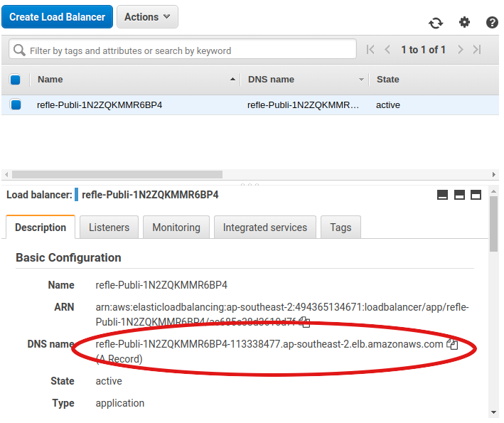
Task: Click the vertical scrollbar thumb in details
Action: (494, 224)
